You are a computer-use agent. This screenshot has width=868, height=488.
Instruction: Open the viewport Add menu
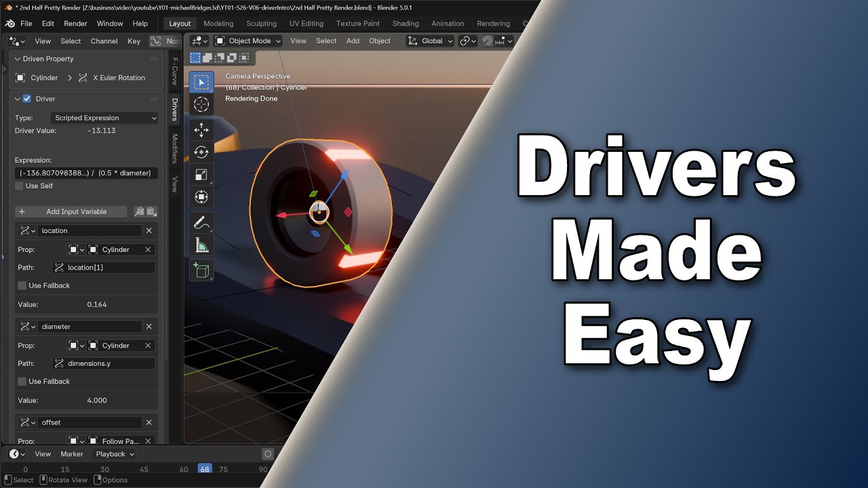(353, 41)
